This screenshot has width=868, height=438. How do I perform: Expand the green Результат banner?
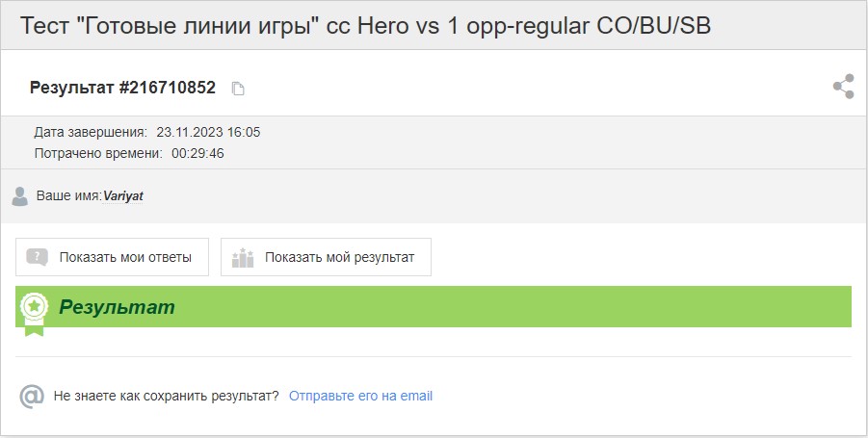pos(434,306)
